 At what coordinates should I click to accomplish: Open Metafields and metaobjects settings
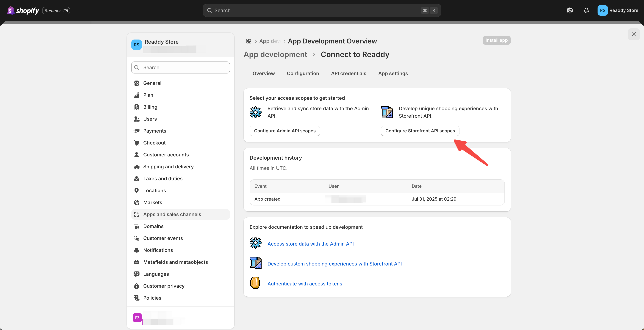coord(175,262)
